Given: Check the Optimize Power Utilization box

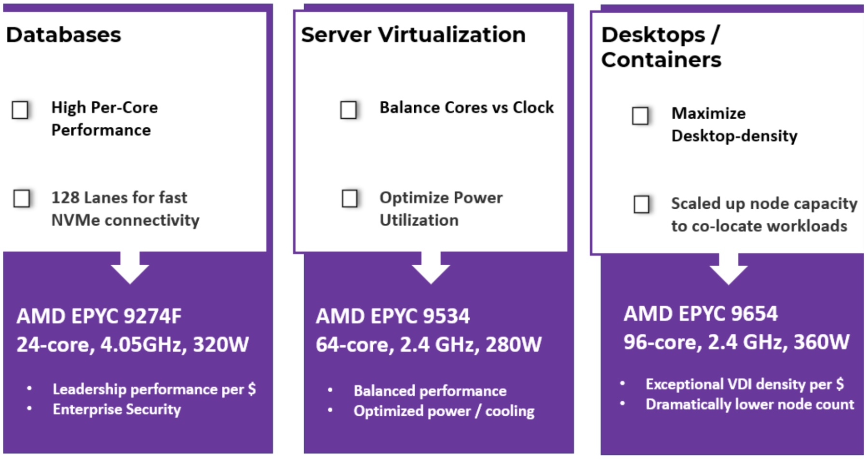Looking at the screenshot, I should coord(350,198).
